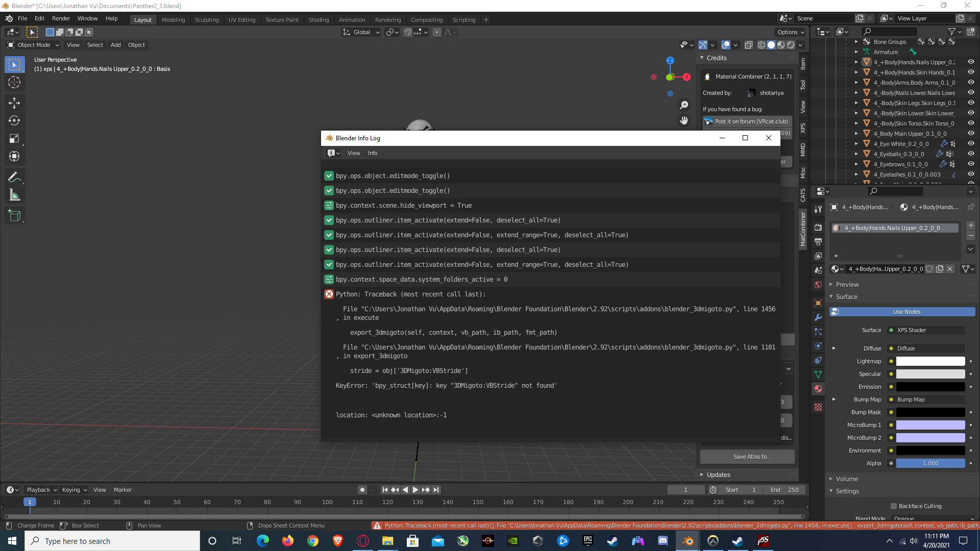Open the Object Mode dropdown
The height and width of the screenshot is (551, 980).
(33, 45)
